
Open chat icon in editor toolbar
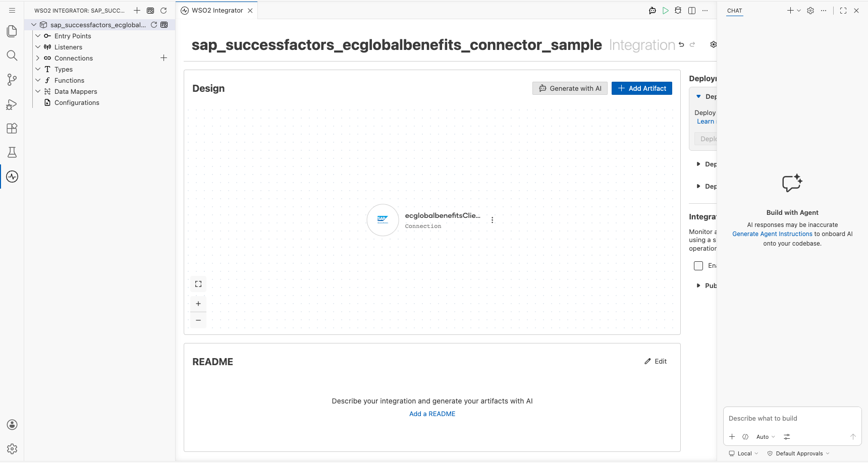(653, 11)
